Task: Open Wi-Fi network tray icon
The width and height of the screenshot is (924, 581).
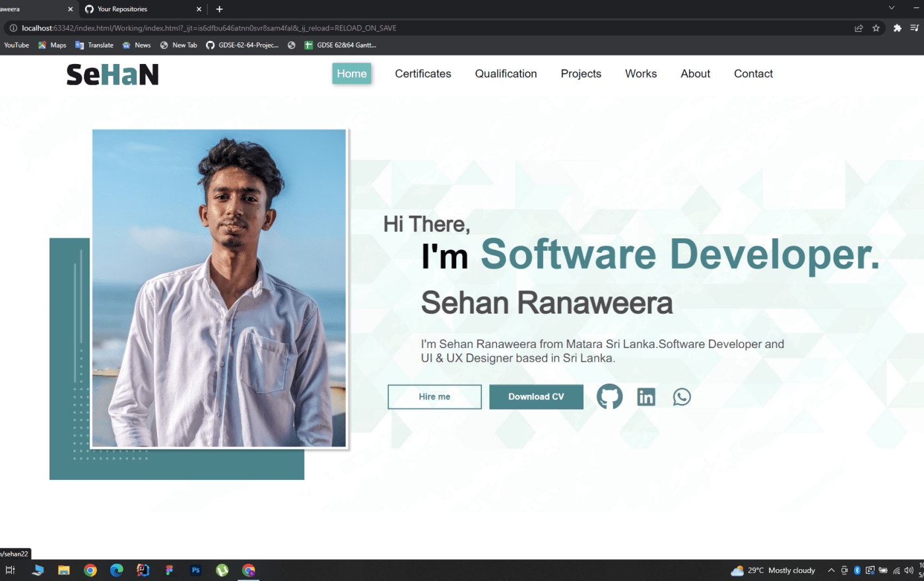Action: click(x=896, y=570)
